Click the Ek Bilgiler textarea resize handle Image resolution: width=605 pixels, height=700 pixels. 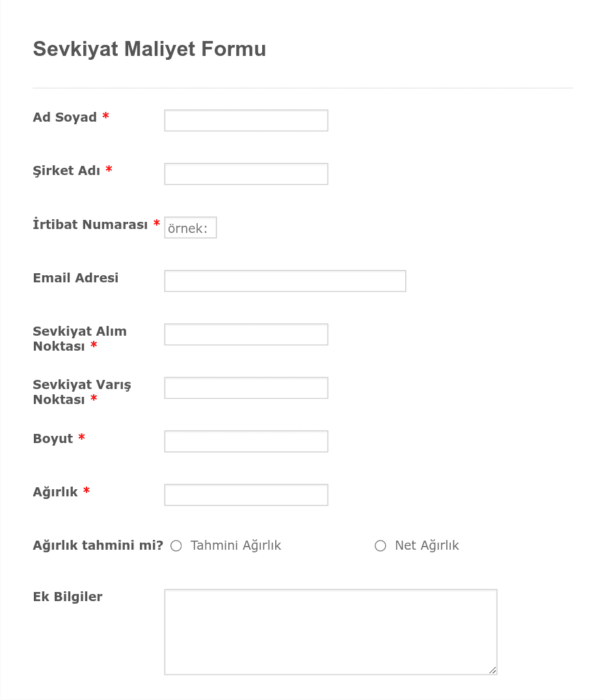click(x=492, y=670)
